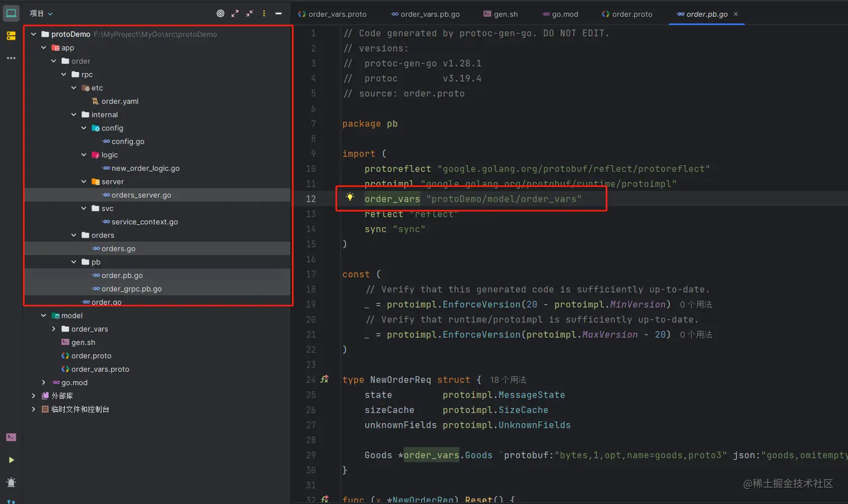The image size is (848, 504).
Task: Collapse the model folder
Action: click(44, 316)
